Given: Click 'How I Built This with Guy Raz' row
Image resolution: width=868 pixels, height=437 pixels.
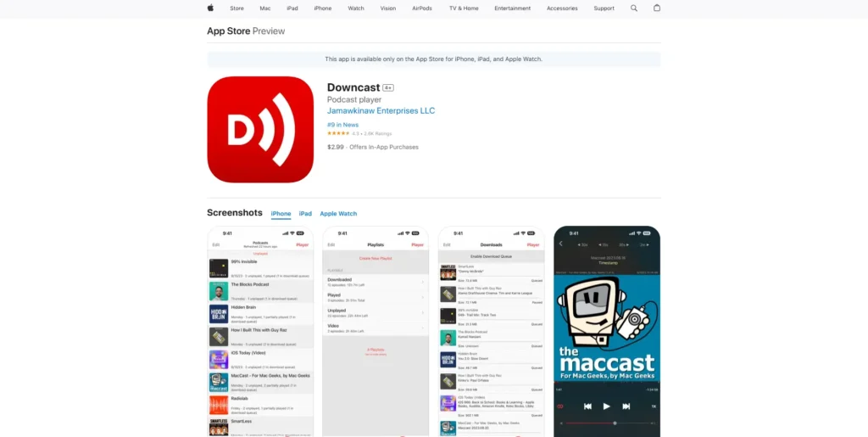Looking at the screenshot, I should point(260,338).
